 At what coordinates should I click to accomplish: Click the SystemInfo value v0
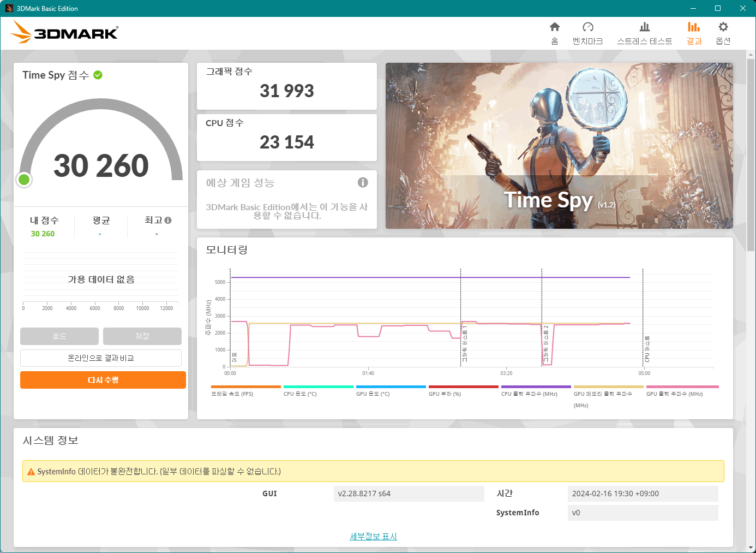click(643, 513)
